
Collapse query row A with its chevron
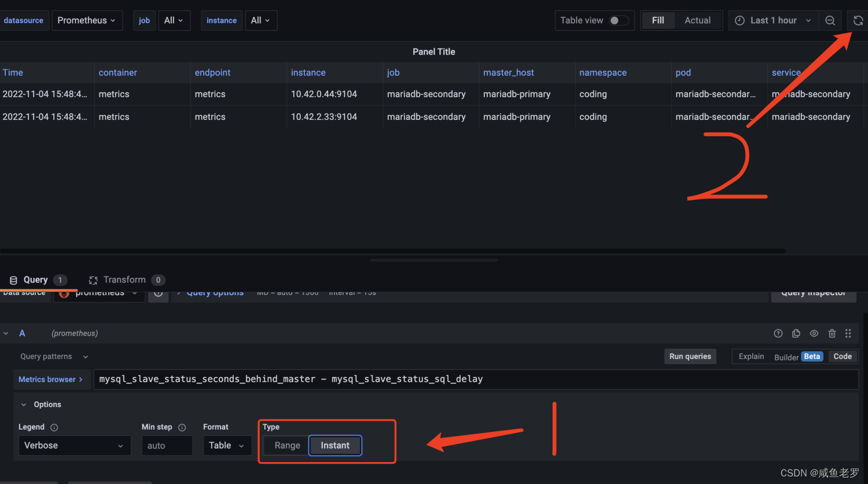[x=6, y=333]
